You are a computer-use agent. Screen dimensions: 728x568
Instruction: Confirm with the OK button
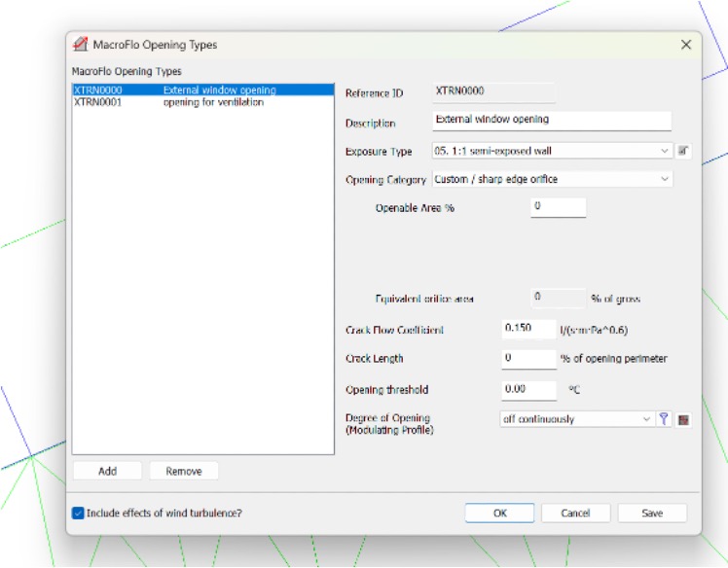[x=499, y=514]
